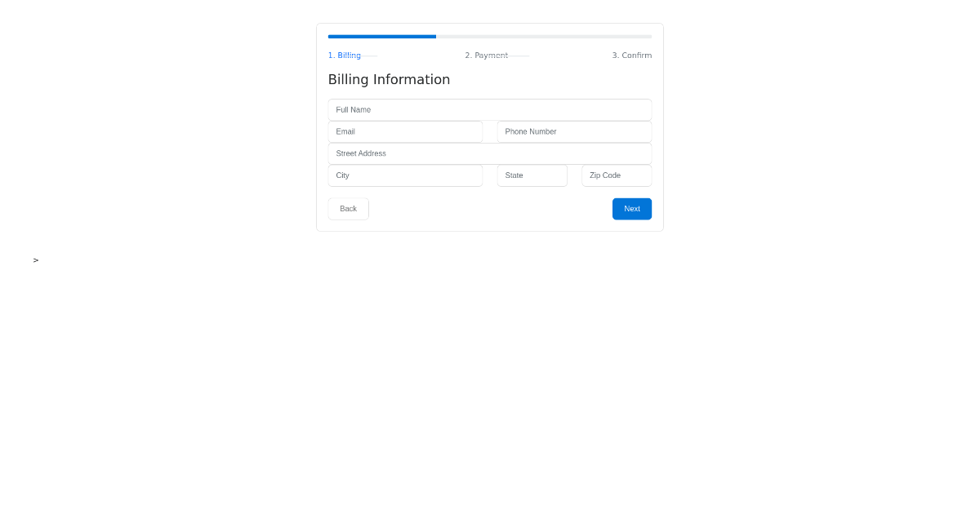The image size is (980, 514).
Task: Click the Zip Code field
Action: (x=617, y=175)
